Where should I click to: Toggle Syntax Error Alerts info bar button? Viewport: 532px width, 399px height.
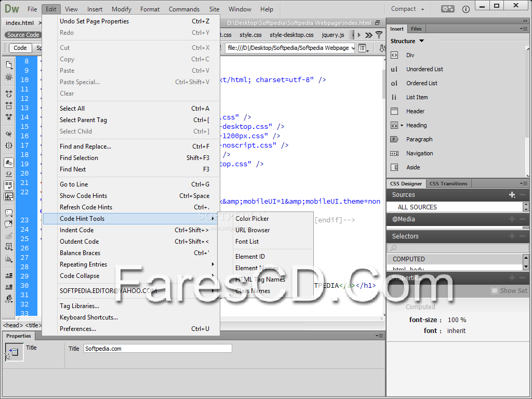[x=9, y=197]
